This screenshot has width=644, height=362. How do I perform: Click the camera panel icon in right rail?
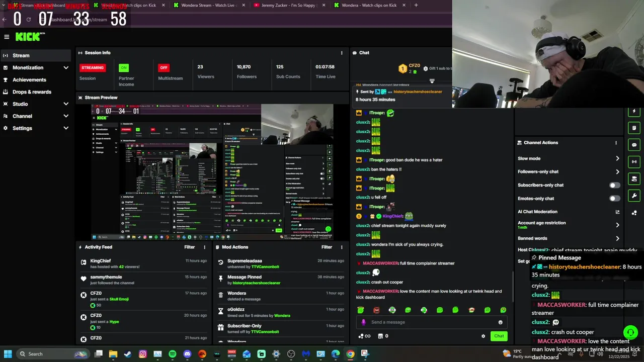pyautogui.click(x=634, y=179)
